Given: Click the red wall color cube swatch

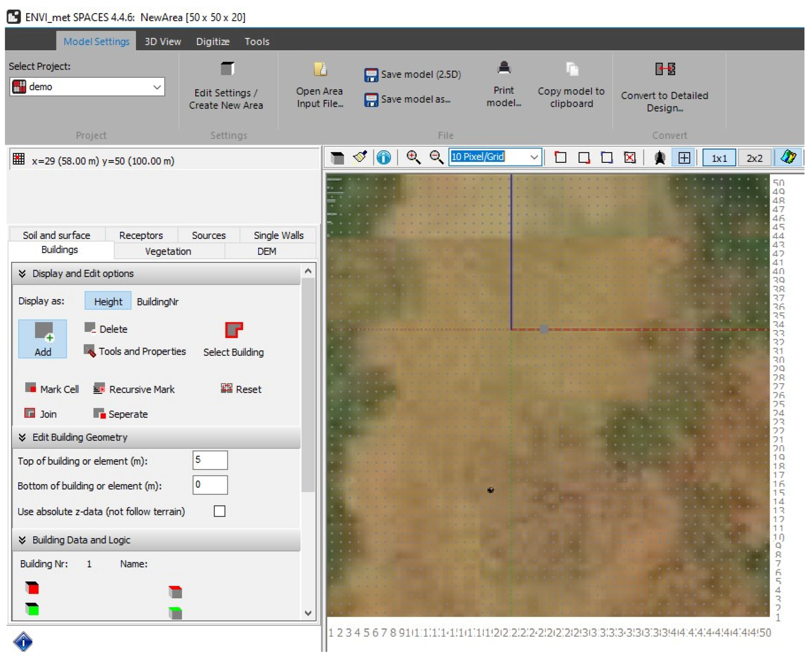Looking at the screenshot, I should pos(32,588).
